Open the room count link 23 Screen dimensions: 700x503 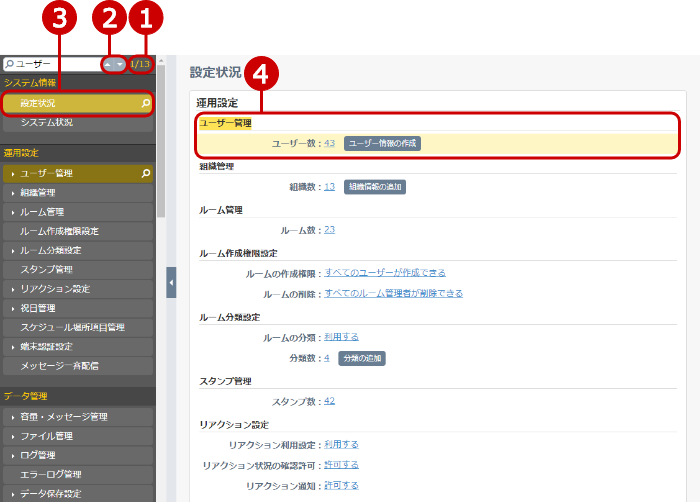329,230
